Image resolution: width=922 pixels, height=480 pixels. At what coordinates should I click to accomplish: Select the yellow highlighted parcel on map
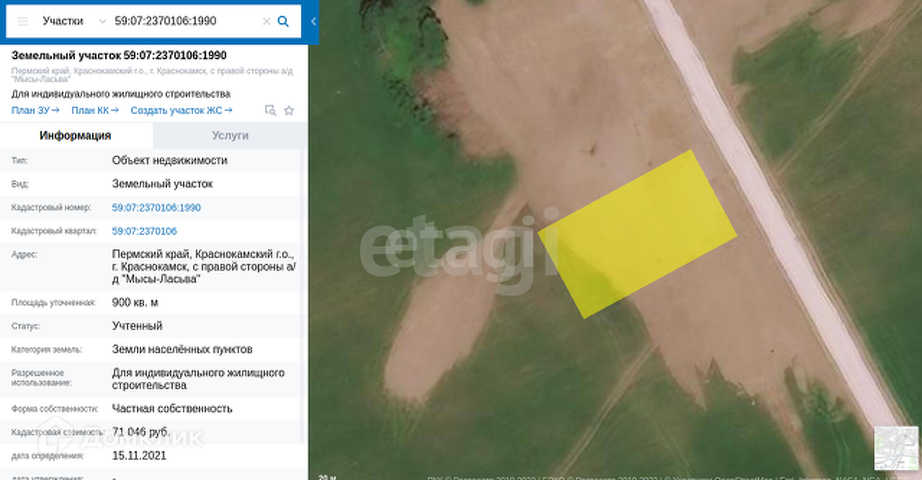coord(637,234)
